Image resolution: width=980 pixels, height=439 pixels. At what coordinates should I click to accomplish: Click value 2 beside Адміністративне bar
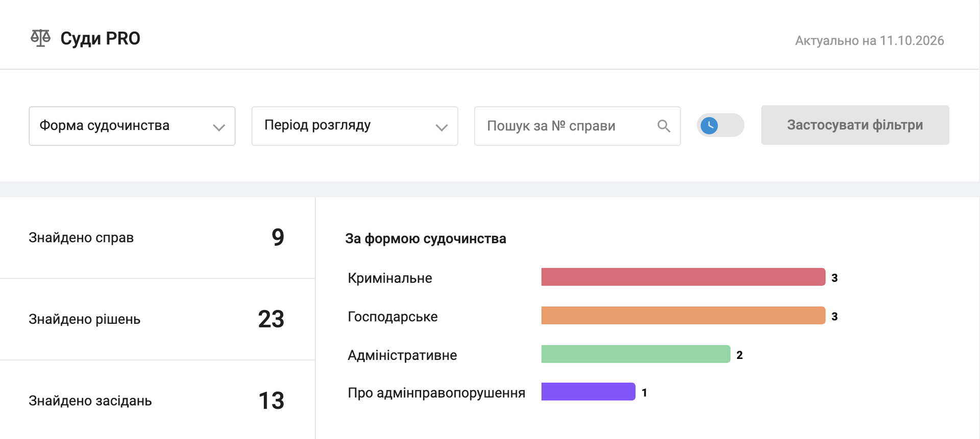pyautogui.click(x=740, y=355)
